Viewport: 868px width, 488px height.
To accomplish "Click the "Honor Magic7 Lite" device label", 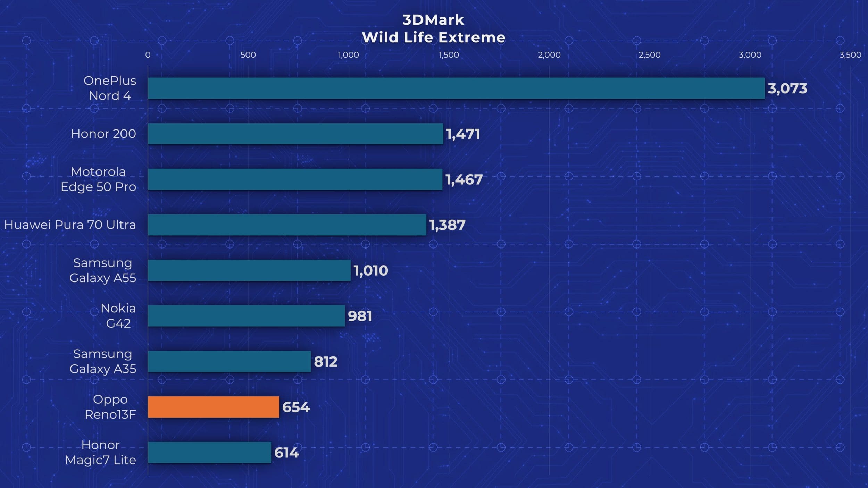I will click(x=101, y=452).
